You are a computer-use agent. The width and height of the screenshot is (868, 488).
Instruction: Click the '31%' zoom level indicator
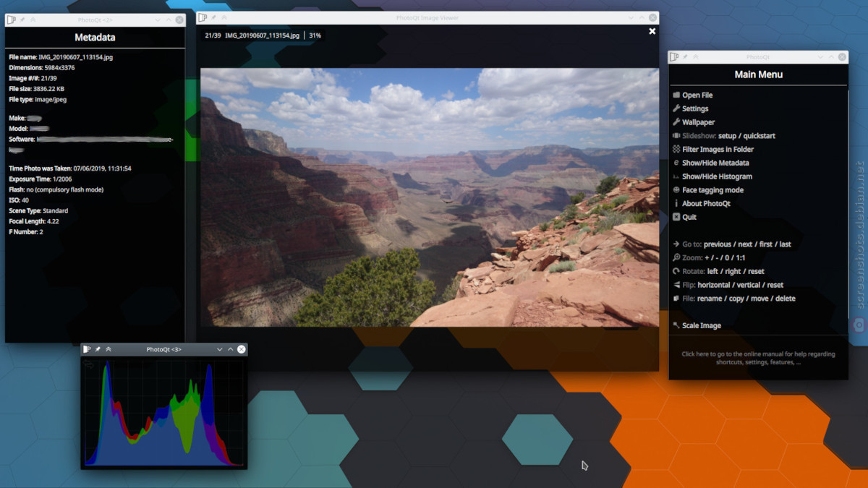point(315,35)
